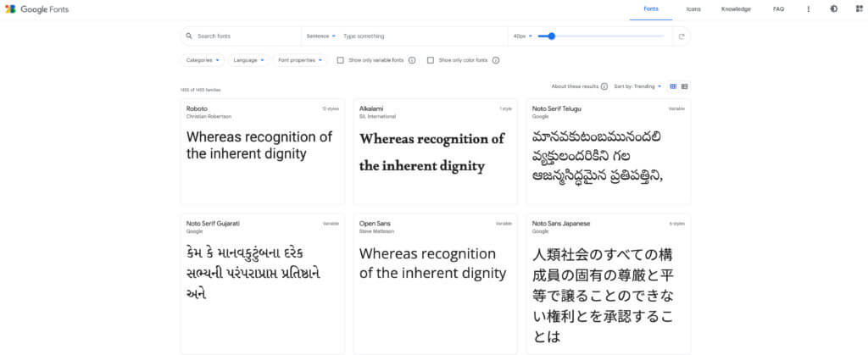Click the Google Fonts logo
This screenshot has width=868, height=355.
tap(36, 8)
